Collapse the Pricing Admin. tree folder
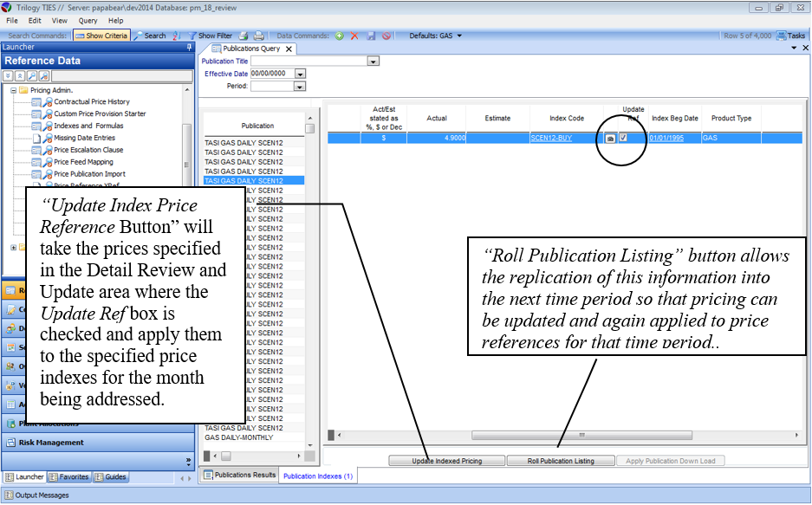This screenshot has height=505, width=812. 14,90
